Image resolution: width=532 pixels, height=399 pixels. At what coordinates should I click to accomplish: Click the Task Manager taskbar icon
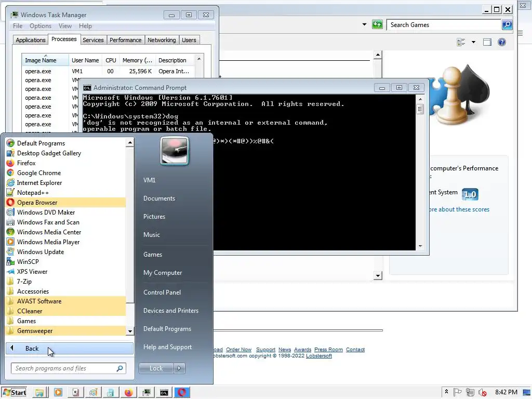(x=147, y=393)
